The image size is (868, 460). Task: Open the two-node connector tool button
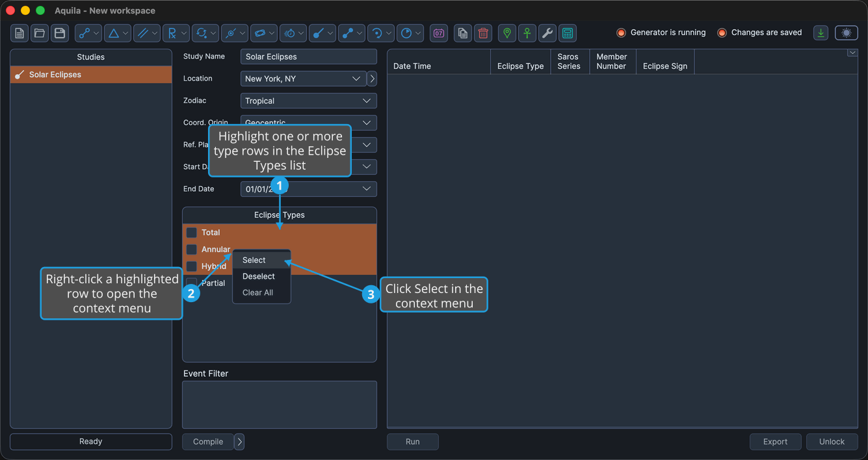(x=88, y=33)
